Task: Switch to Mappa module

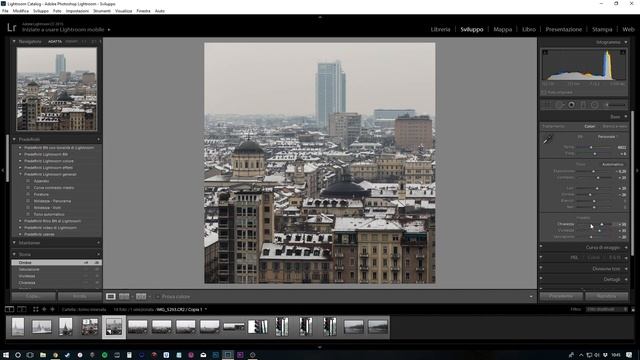Action: [502, 29]
